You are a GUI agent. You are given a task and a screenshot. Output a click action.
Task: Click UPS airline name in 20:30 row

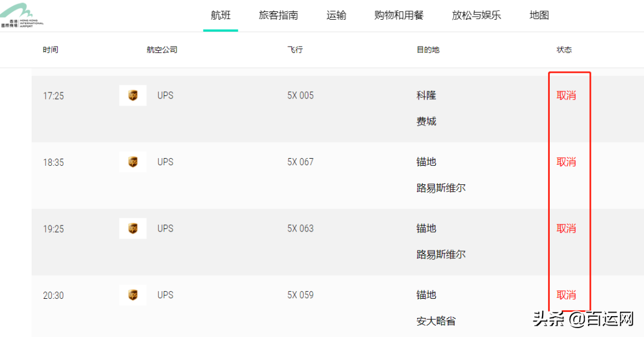point(166,295)
